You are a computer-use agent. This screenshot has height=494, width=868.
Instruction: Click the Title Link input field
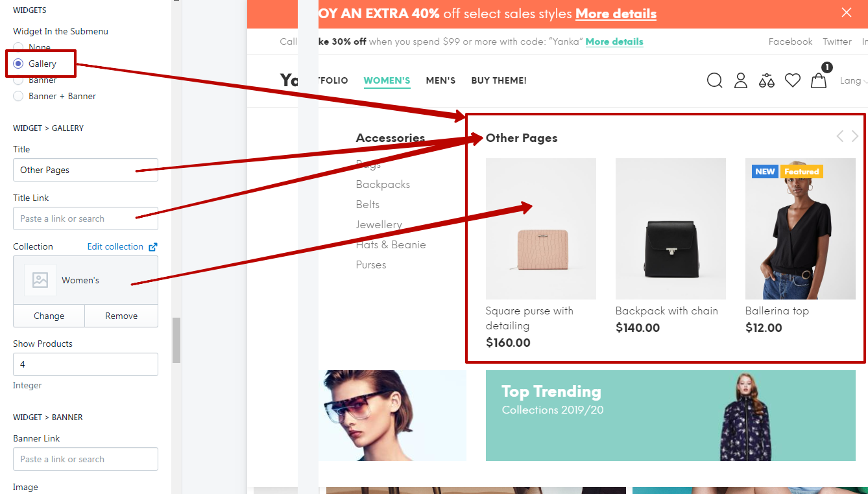coord(85,218)
